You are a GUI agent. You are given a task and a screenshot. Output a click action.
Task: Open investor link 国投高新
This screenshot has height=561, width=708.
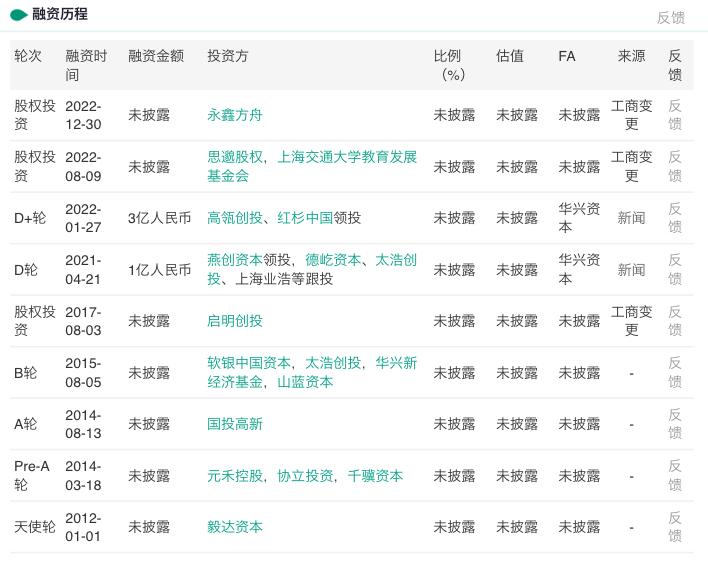point(235,424)
